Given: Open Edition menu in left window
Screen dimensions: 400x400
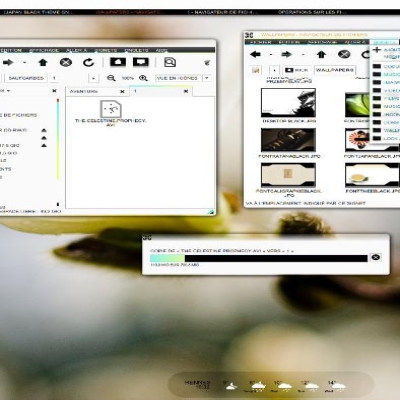Looking at the screenshot, I should coord(11,50).
